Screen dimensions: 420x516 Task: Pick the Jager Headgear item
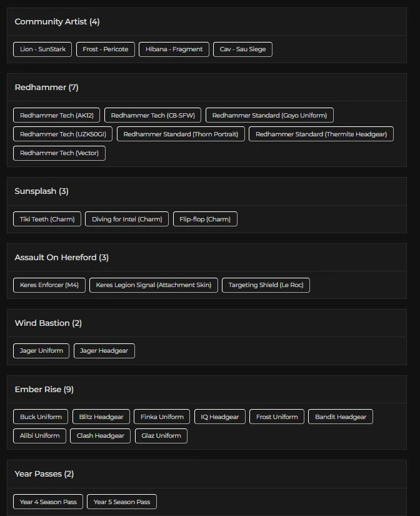click(x=104, y=351)
